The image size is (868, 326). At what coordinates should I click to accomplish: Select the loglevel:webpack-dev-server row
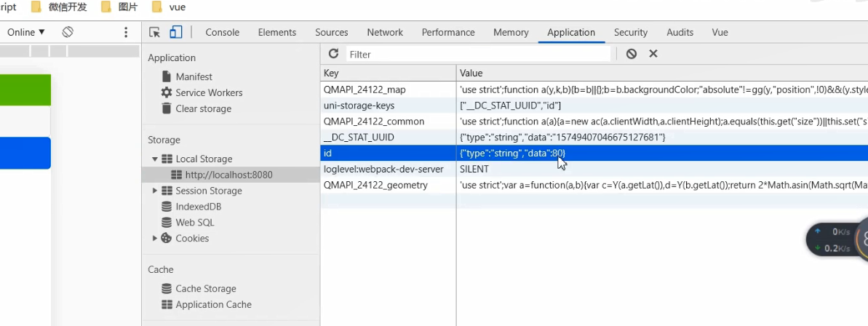(x=383, y=169)
